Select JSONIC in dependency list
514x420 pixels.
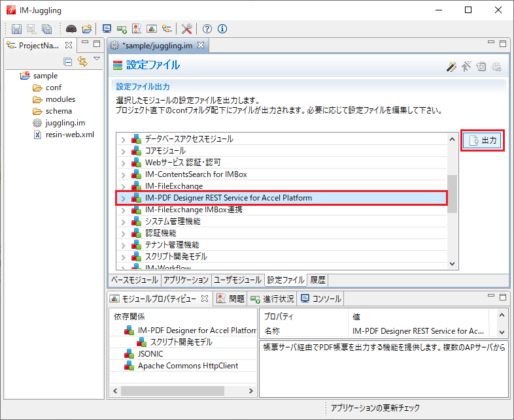(150, 354)
